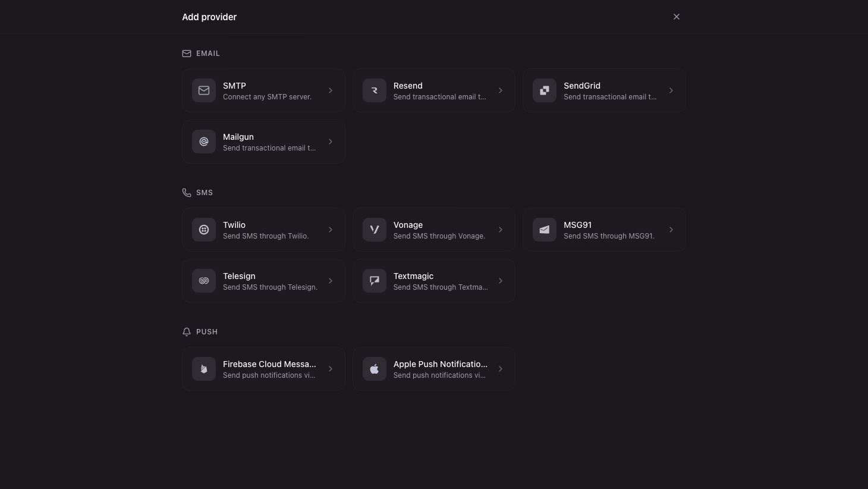
Task: Click the Twilio logo icon
Action: [x=204, y=230]
